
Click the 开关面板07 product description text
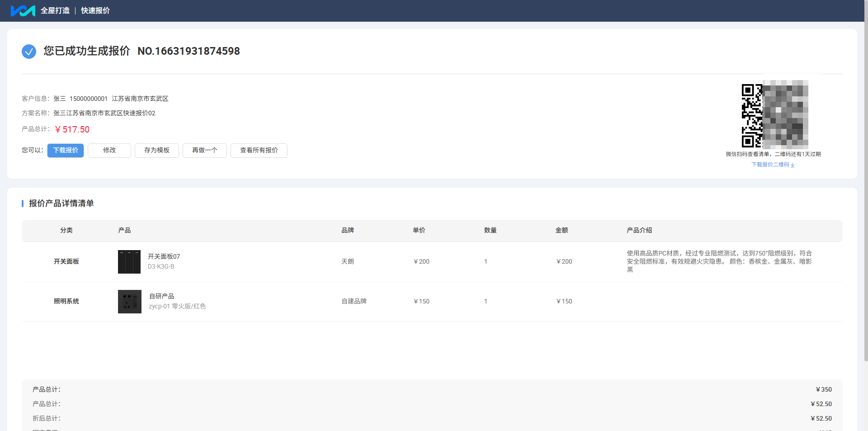tap(719, 261)
